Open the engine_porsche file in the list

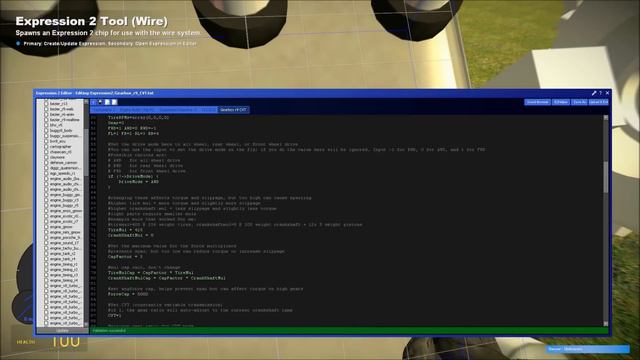tap(65, 238)
